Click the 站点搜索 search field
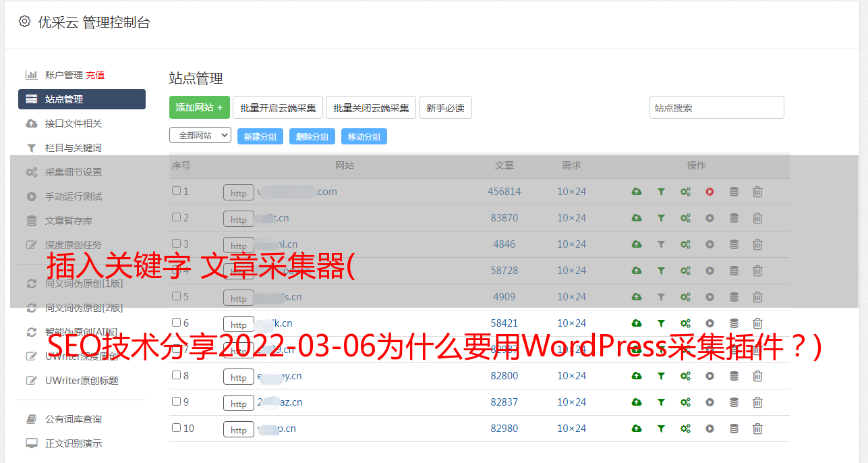The image size is (868, 463). click(717, 107)
